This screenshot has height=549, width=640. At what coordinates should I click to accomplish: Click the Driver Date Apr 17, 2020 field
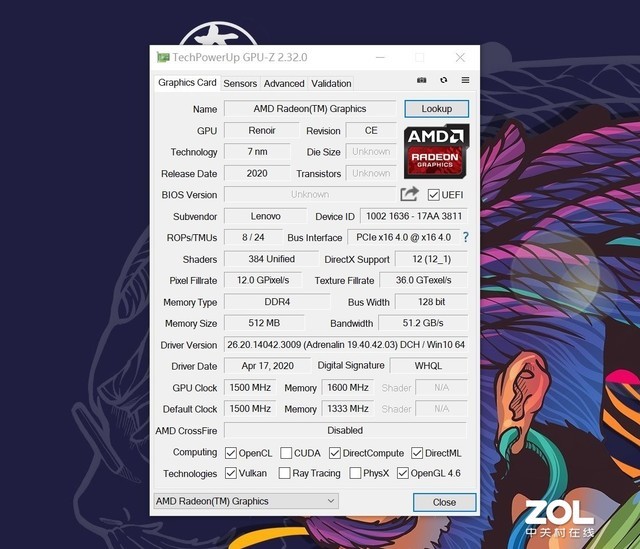point(267,366)
